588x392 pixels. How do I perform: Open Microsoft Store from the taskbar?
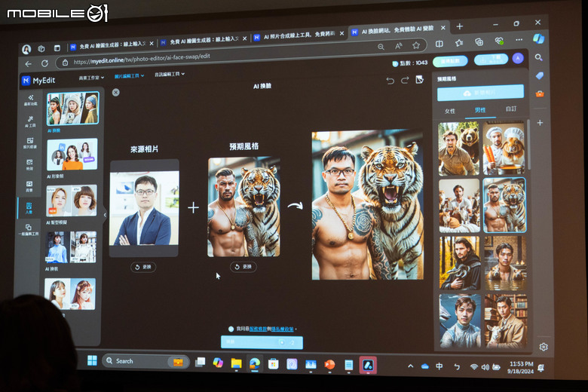click(274, 364)
